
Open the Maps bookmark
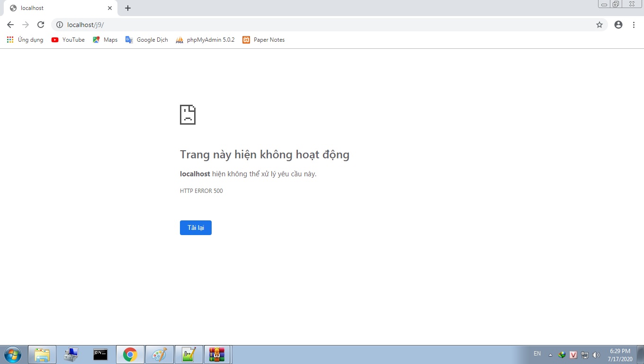tap(105, 40)
